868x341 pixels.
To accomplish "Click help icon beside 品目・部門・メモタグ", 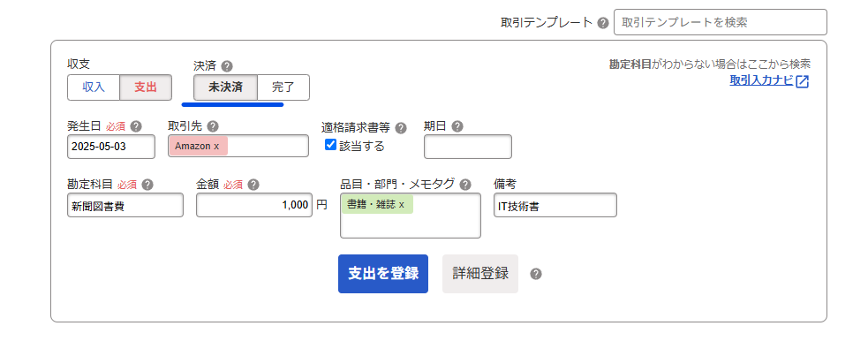I will tap(465, 185).
